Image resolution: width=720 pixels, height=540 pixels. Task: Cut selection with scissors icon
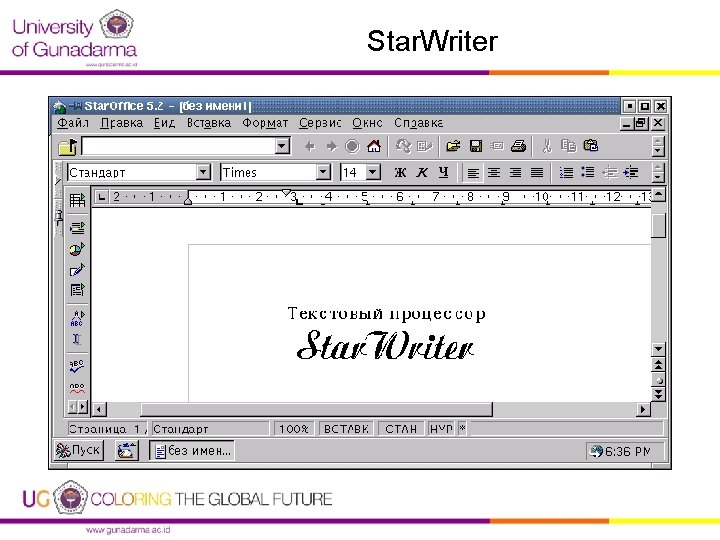[x=547, y=146]
